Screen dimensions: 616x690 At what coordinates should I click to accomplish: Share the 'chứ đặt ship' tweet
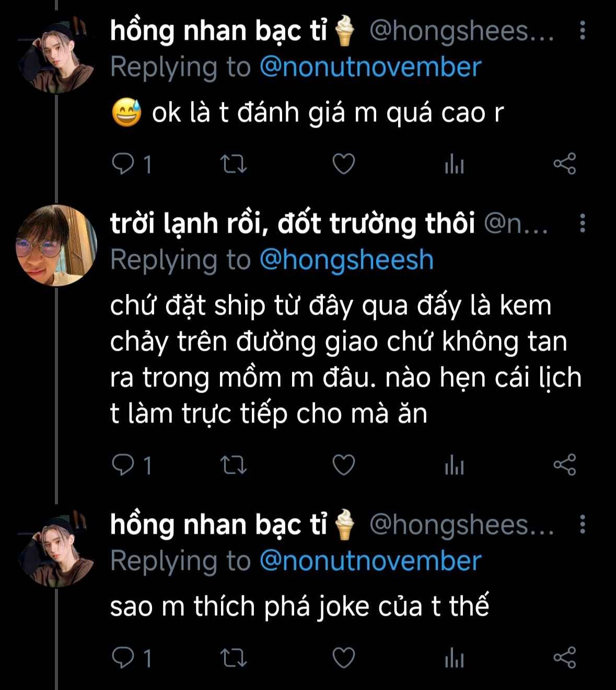click(564, 465)
